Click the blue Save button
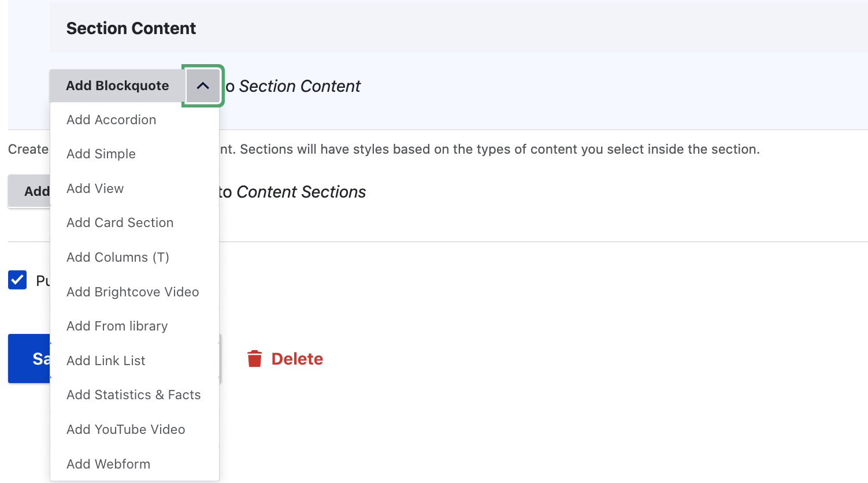The width and height of the screenshot is (868, 483). 29,359
